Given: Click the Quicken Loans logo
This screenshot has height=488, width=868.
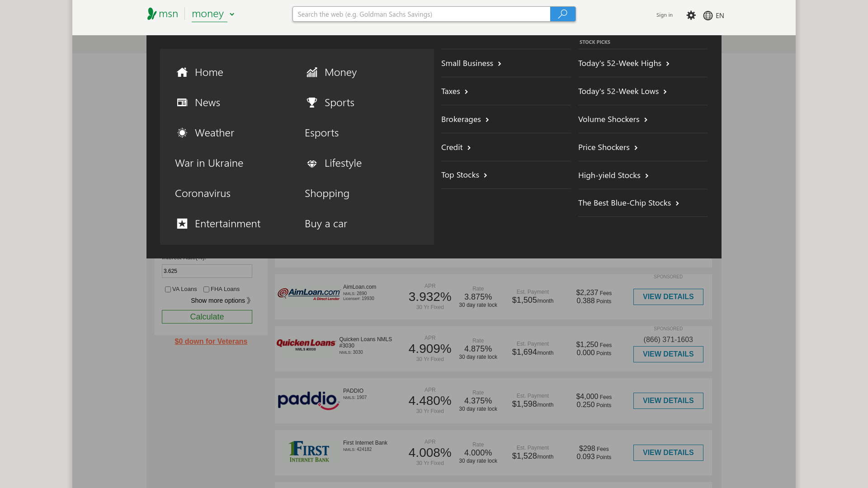Looking at the screenshot, I should point(306,345).
